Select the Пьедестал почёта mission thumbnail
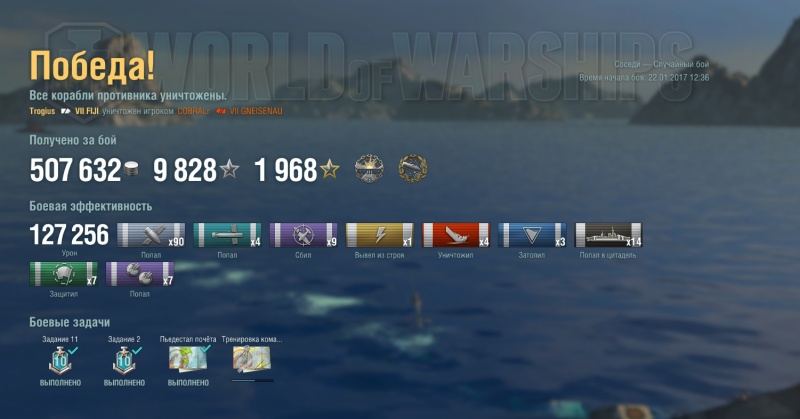 tap(188, 359)
